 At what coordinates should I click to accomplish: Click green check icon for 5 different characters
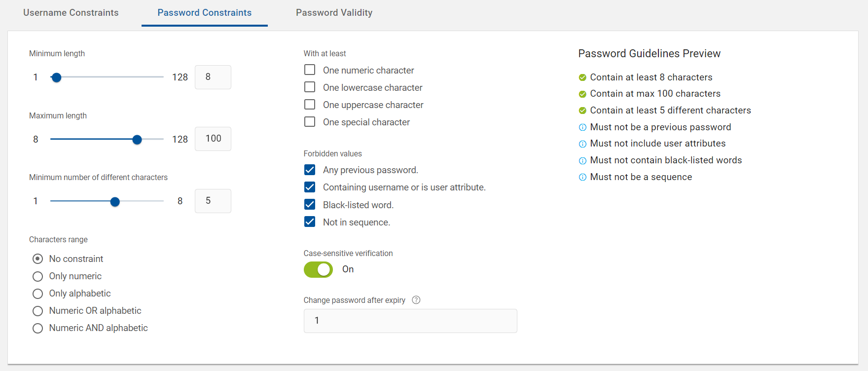tap(582, 111)
